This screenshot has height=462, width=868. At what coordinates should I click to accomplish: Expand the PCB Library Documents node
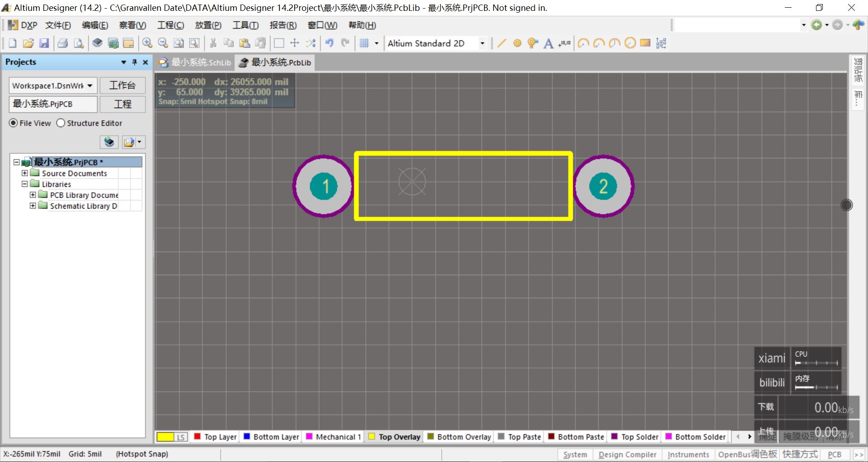[33, 195]
